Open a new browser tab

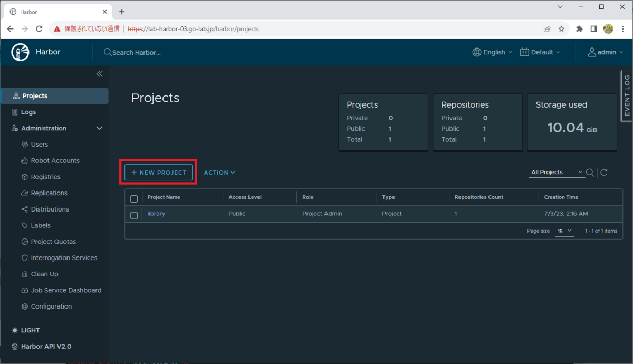tap(122, 12)
